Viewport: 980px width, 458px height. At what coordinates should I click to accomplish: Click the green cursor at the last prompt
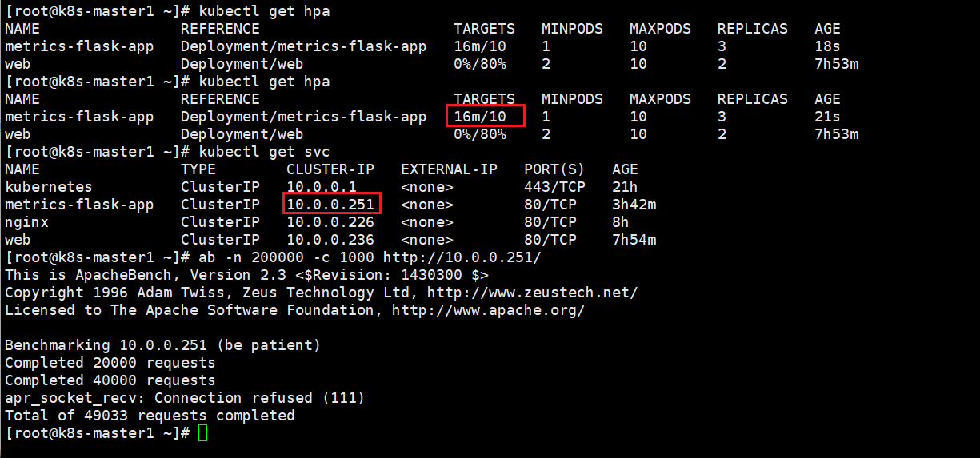(x=202, y=433)
